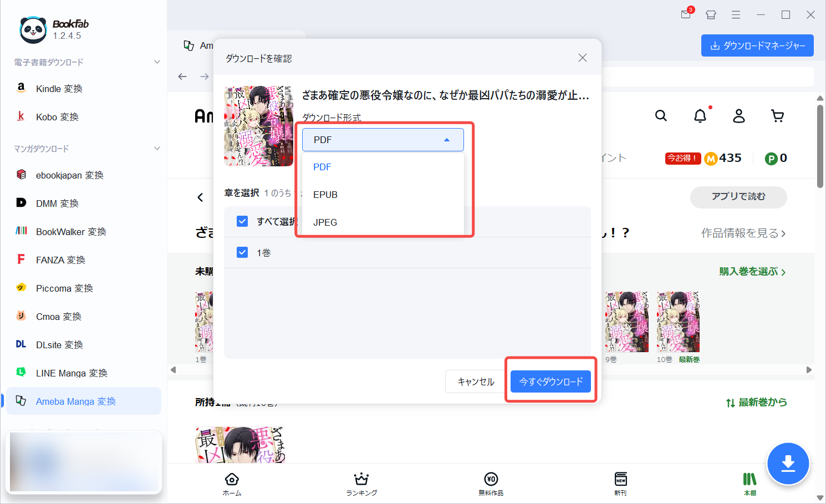Open the PDF download format combo box
This screenshot has width=826, height=504.
[x=383, y=140]
